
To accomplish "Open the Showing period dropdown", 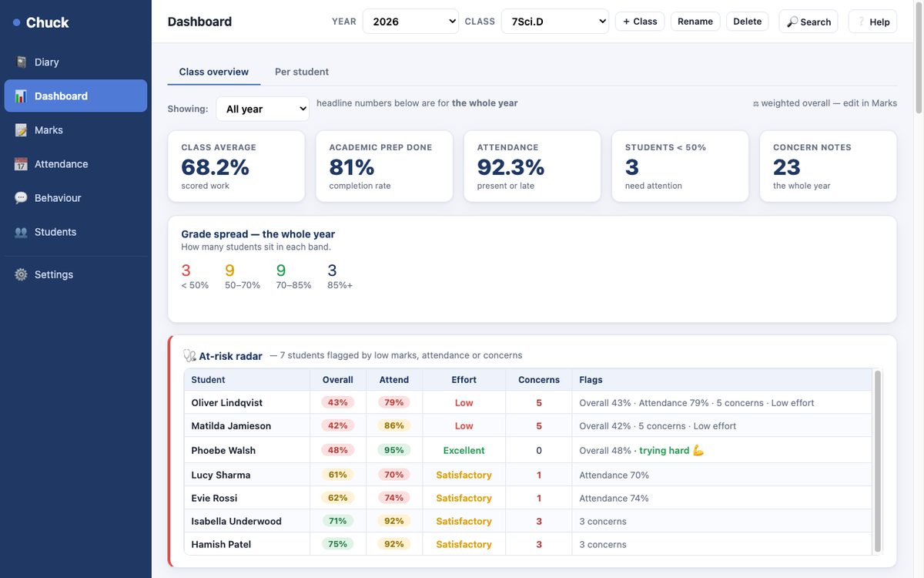I will tap(263, 109).
